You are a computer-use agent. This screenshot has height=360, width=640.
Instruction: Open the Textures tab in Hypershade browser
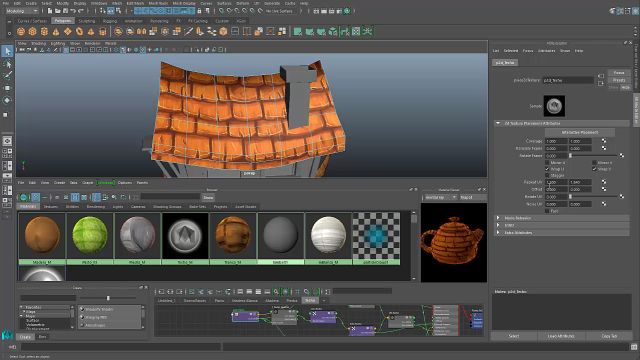[x=51, y=207]
